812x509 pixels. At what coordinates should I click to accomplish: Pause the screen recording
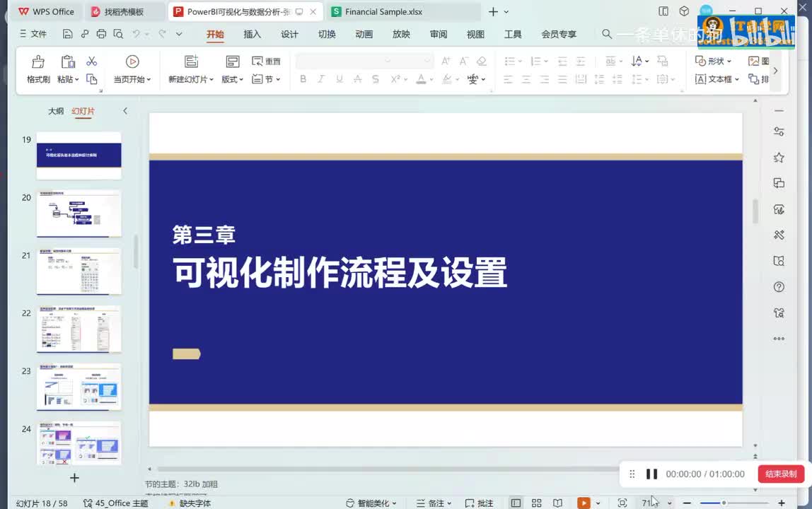point(651,474)
